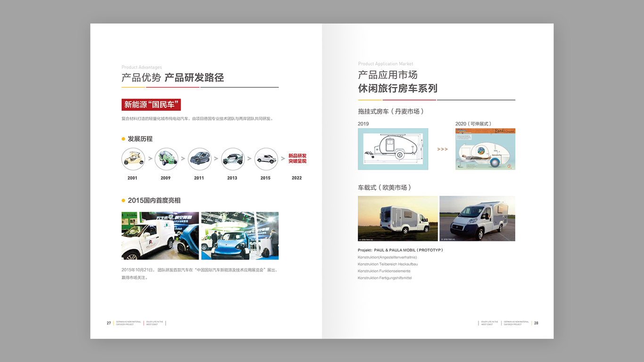
Task: Click page number 28
Action: pos(536,323)
